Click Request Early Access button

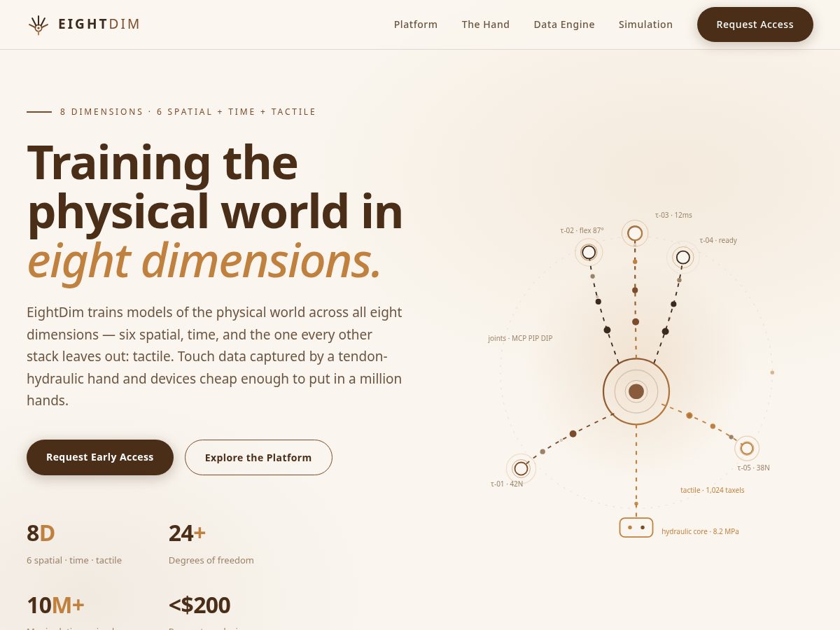100,457
